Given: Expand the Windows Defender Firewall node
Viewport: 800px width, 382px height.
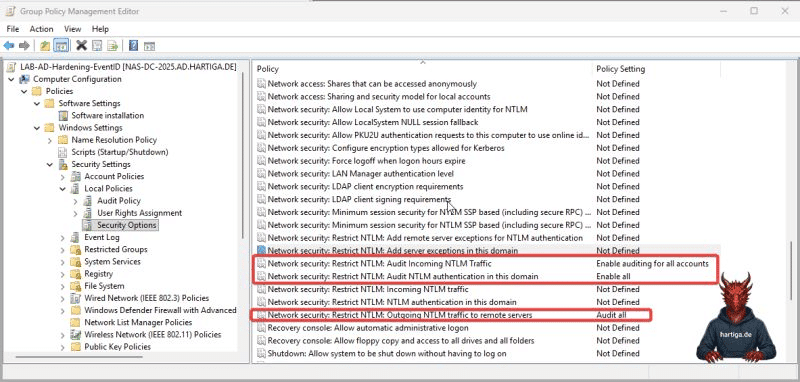Looking at the screenshot, I should click(62, 311).
